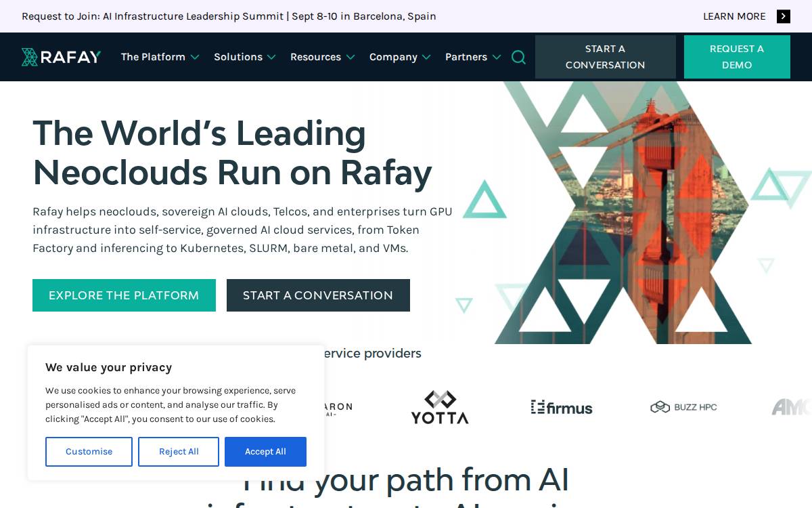This screenshot has height=508, width=812.
Task: Click the "We value your privacy" heading
Action: (x=108, y=367)
